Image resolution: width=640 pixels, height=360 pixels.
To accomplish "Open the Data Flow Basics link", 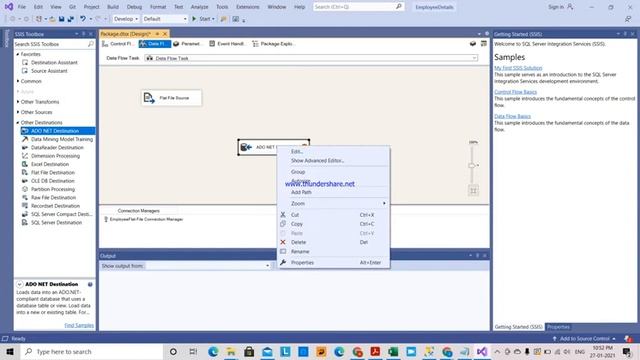I will coord(513,116).
